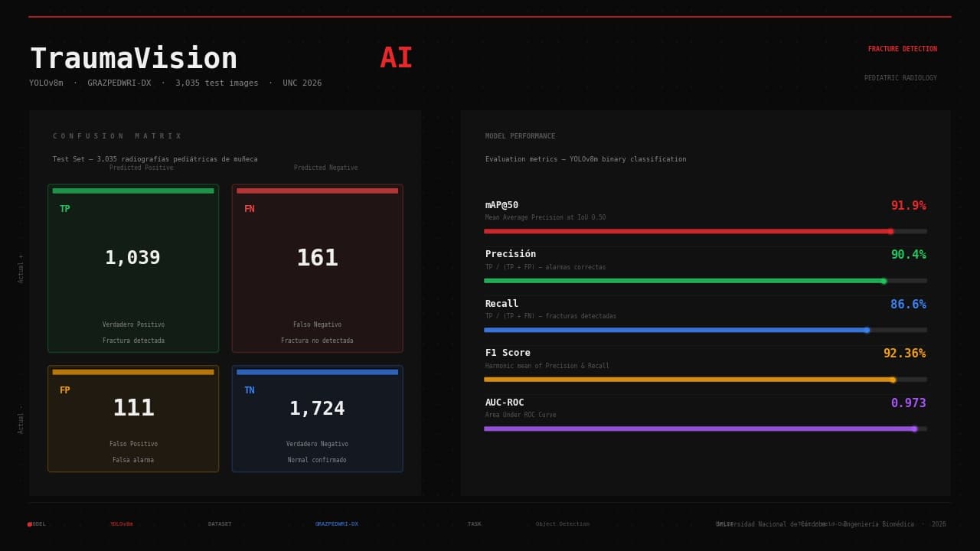
Task: Click the "Area Under ROC Curve" description
Action: (x=521, y=415)
